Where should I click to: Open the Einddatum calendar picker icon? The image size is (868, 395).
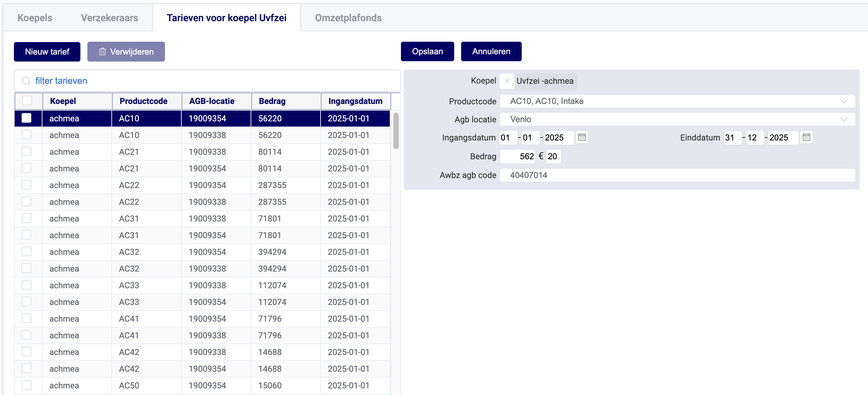coord(806,137)
